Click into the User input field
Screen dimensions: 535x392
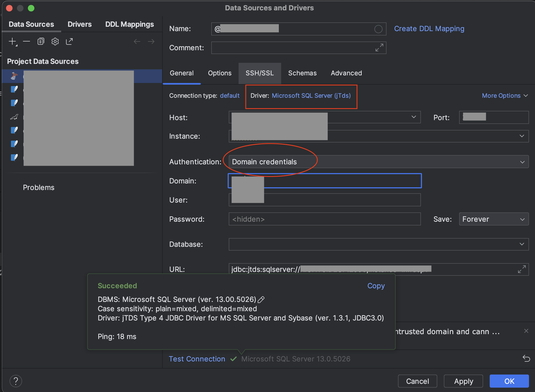tap(325, 200)
